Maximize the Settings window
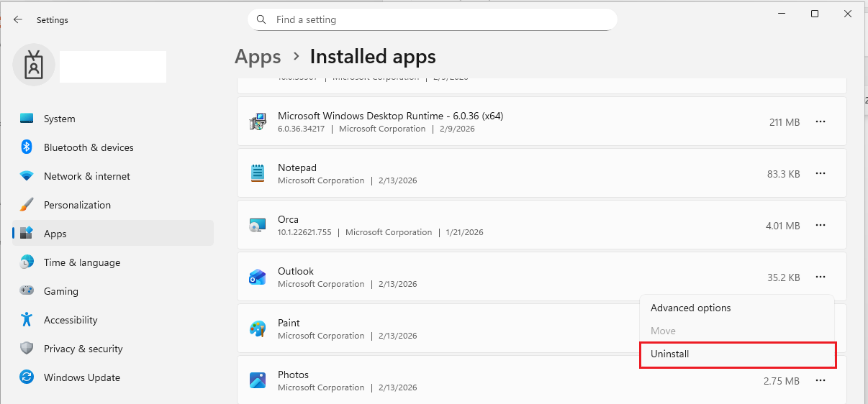This screenshot has height=404, width=868. tap(814, 14)
